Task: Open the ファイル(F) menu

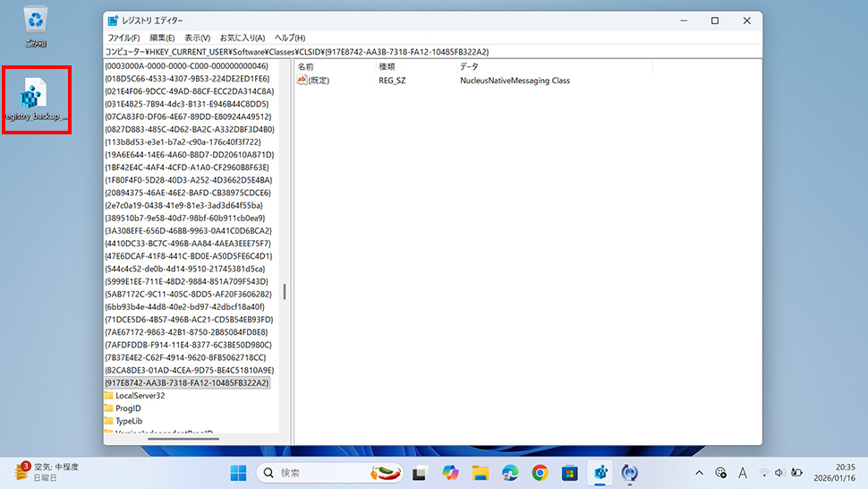Action: tap(123, 38)
